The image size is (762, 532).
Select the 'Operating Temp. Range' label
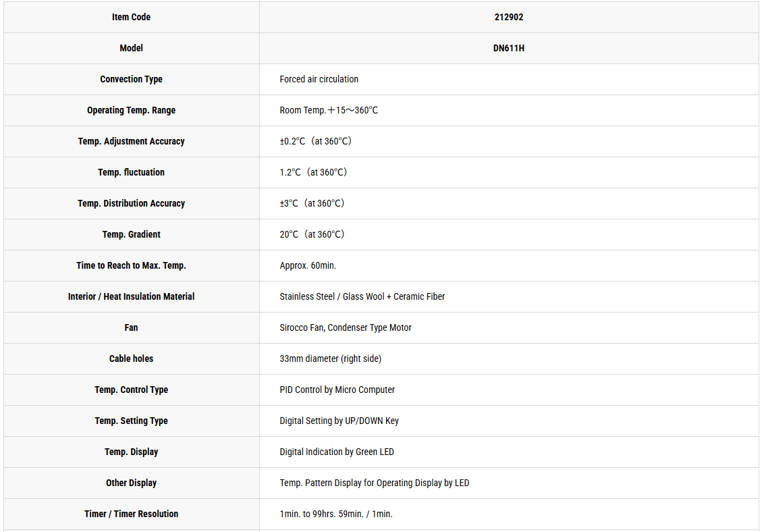pos(131,111)
